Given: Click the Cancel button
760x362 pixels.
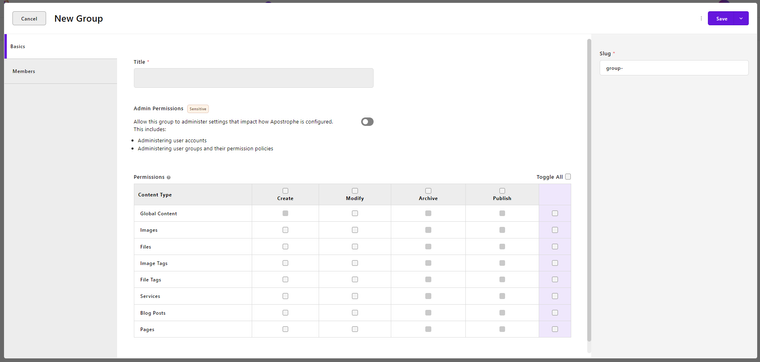Looking at the screenshot, I should (x=29, y=18).
